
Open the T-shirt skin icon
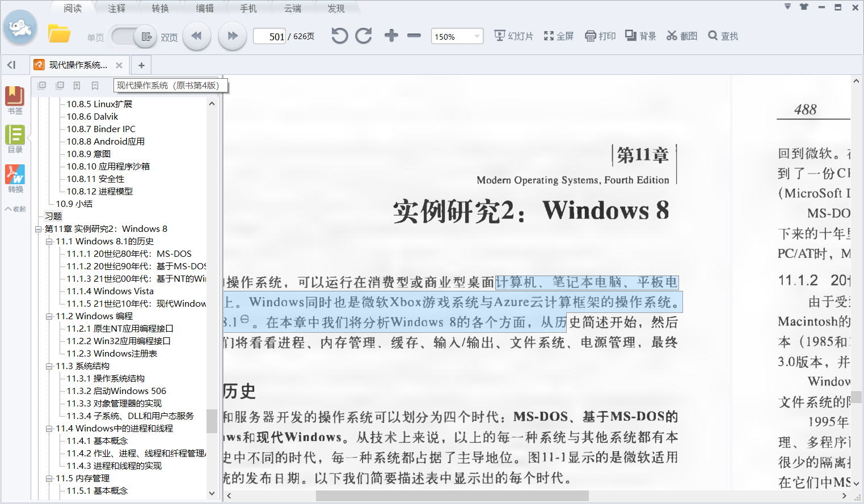(x=804, y=7)
